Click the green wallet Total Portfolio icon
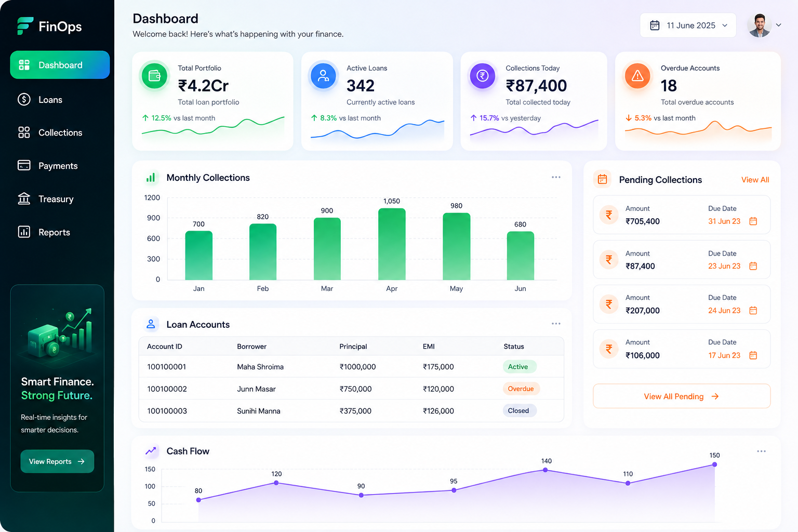This screenshot has width=798, height=532. click(x=154, y=76)
